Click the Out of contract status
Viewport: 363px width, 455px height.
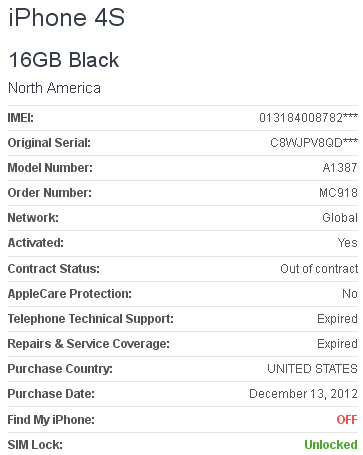tap(319, 269)
